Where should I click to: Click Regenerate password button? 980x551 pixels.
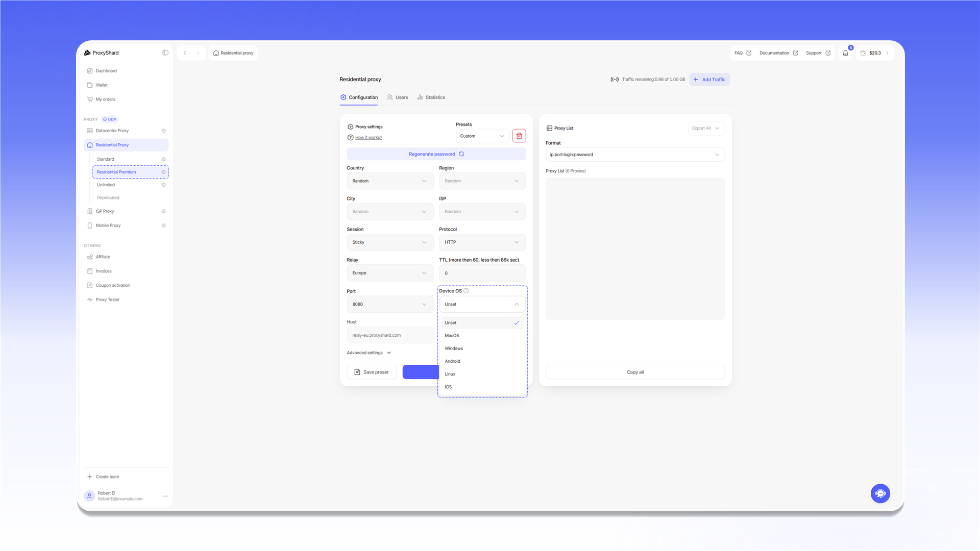point(436,154)
